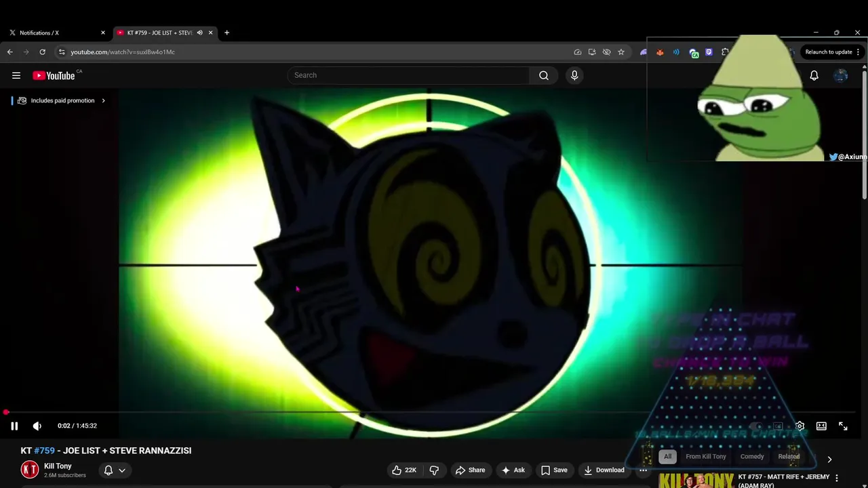
Task: Open the #759 hashtag link in title
Action: tap(44, 451)
